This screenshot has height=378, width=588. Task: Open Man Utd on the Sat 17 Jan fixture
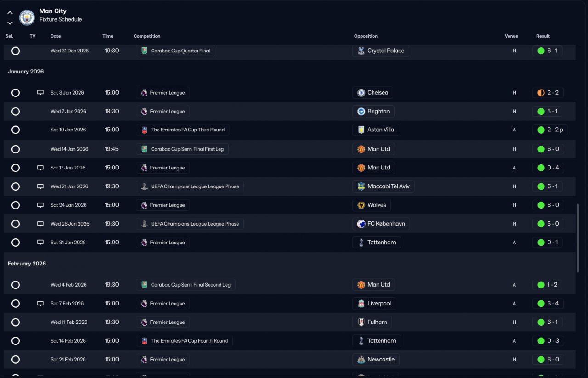pyautogui.click(x=373, y=168)
